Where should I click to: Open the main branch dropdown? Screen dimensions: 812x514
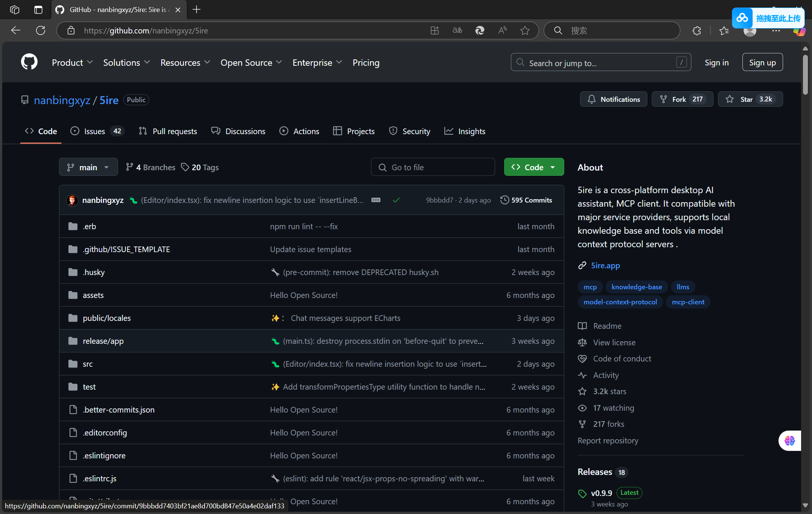coord(88,167)
